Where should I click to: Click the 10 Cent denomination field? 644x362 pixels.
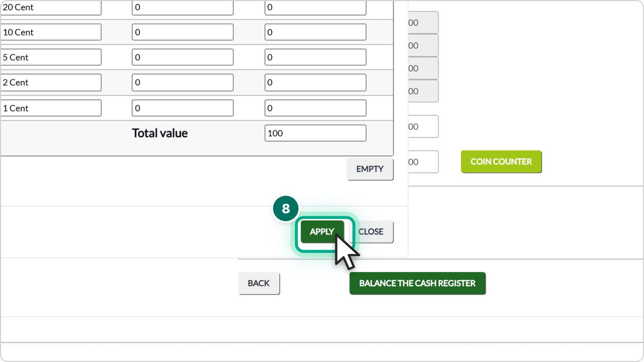click(50, 32)
